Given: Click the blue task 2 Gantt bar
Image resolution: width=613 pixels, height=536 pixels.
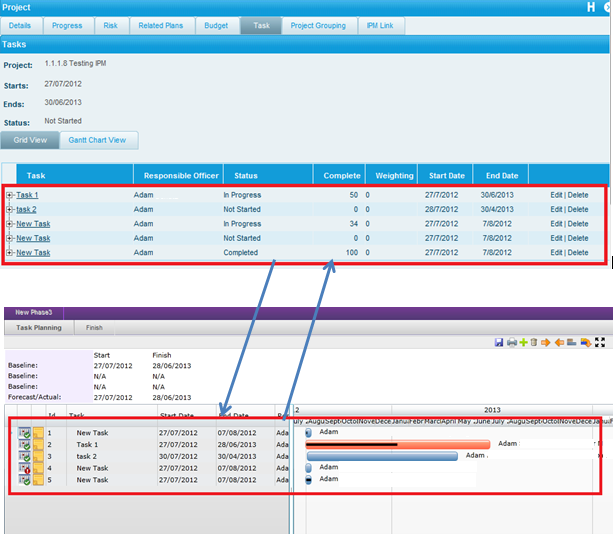Looking at the screenshot, I should 382,457.
